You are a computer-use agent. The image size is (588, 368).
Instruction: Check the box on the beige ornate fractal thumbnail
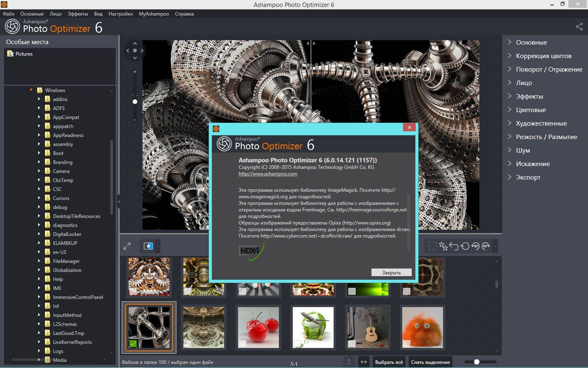tap(188, 343)
